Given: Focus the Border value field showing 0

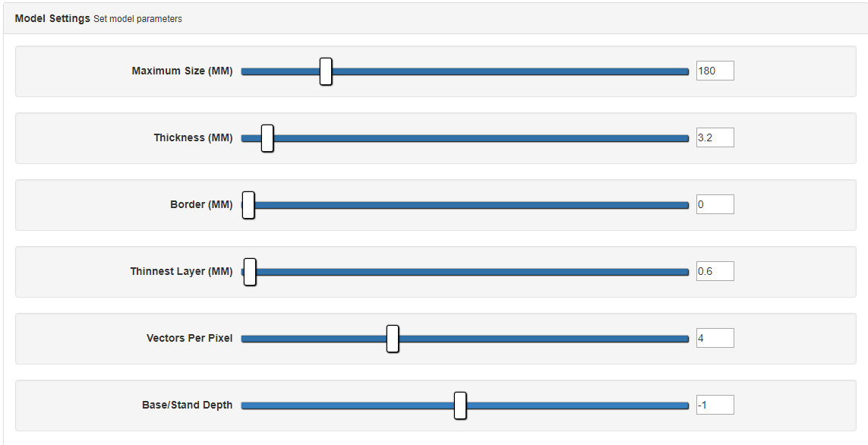Looking at the screenshot, I should coord(715,205).
